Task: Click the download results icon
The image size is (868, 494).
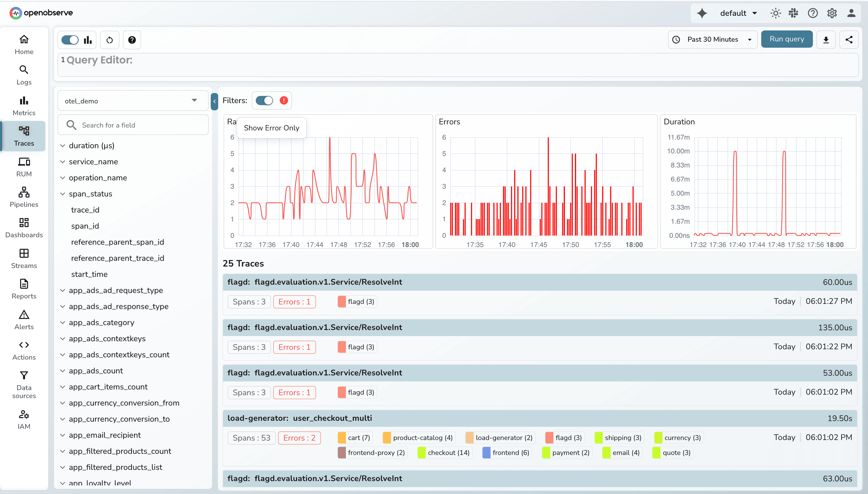Action: click(x=826, y=40)
